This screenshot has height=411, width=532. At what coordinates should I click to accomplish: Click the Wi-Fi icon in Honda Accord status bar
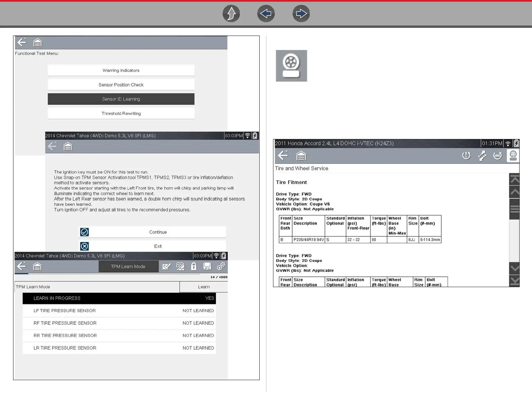(508, 144)
